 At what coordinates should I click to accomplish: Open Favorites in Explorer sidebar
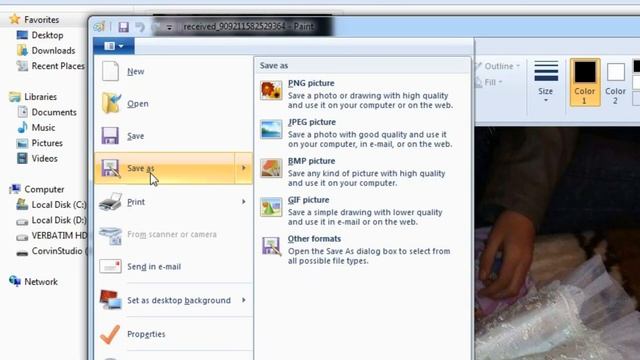click(x=41, y=20)
